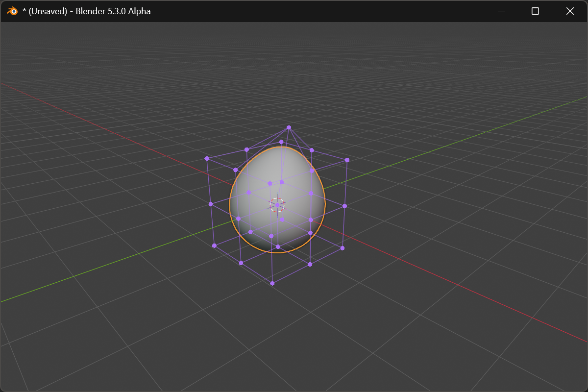Select the bottommost lattice corner control point
The image size is (588, 392).
pos(272,283)
